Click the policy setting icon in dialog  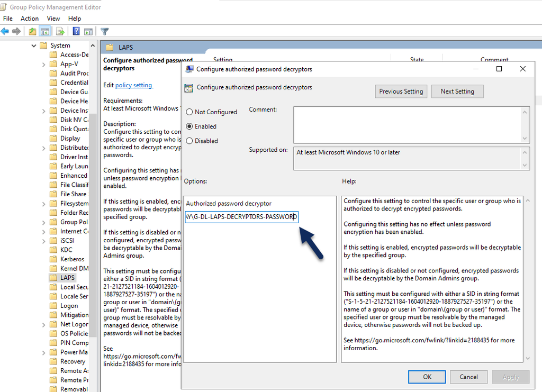188,88
